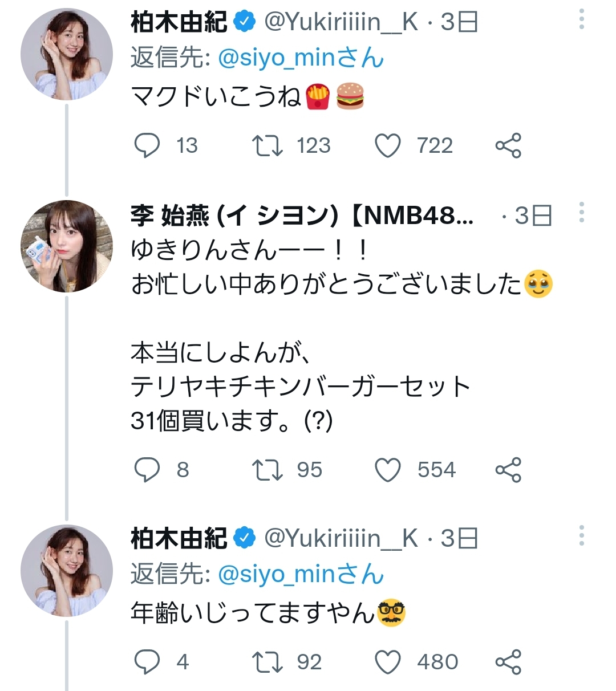Open 柏木由紀's avatar on the top tweet

click(x=67, y=54)
